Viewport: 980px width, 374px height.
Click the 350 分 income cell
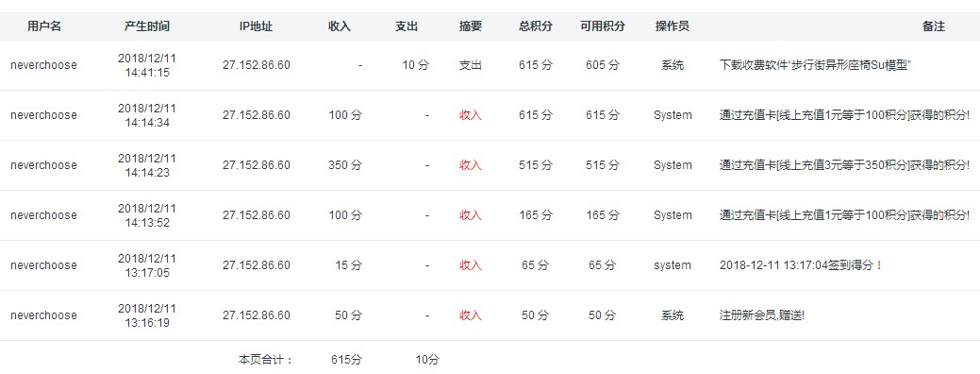[345, 165]
